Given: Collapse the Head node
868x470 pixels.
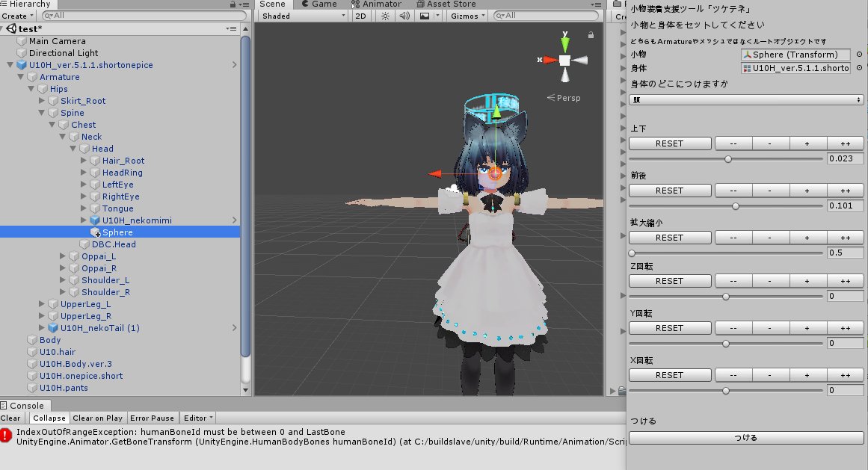Looking at the screenshot, I should point(73,149).
